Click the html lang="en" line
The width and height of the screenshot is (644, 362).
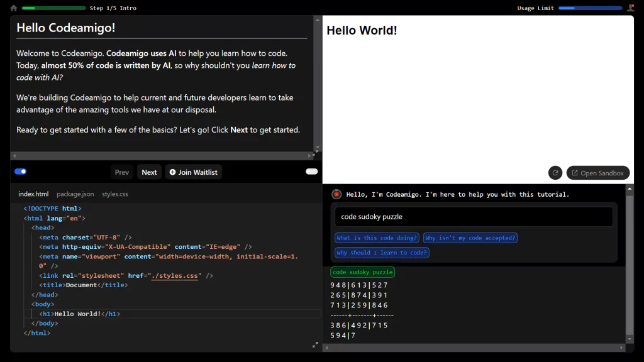click(x=54, y=218)
